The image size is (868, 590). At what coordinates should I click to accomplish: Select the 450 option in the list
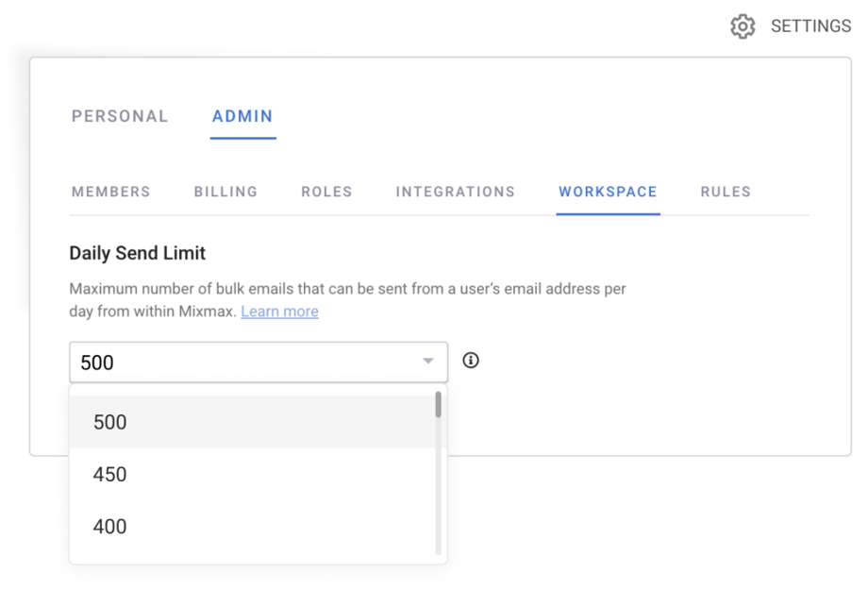[110, 474]
